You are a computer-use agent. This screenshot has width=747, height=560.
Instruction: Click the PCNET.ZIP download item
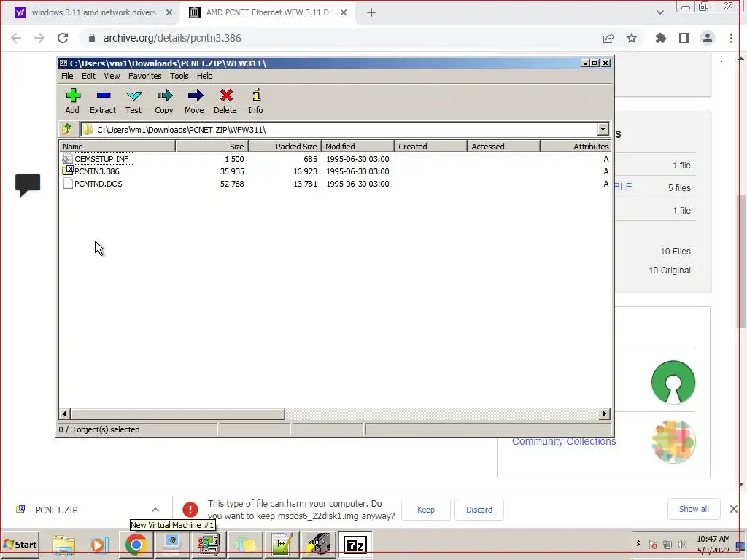(56, 510)
